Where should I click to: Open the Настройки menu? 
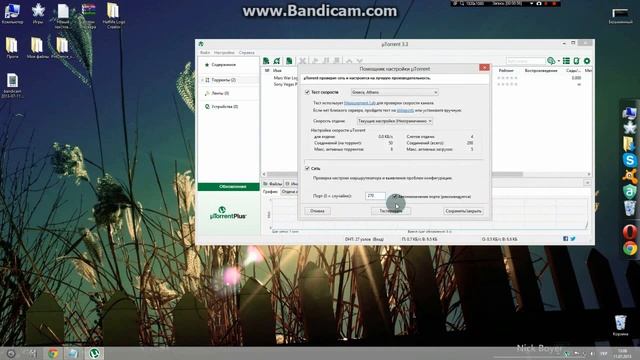[224, 53]
